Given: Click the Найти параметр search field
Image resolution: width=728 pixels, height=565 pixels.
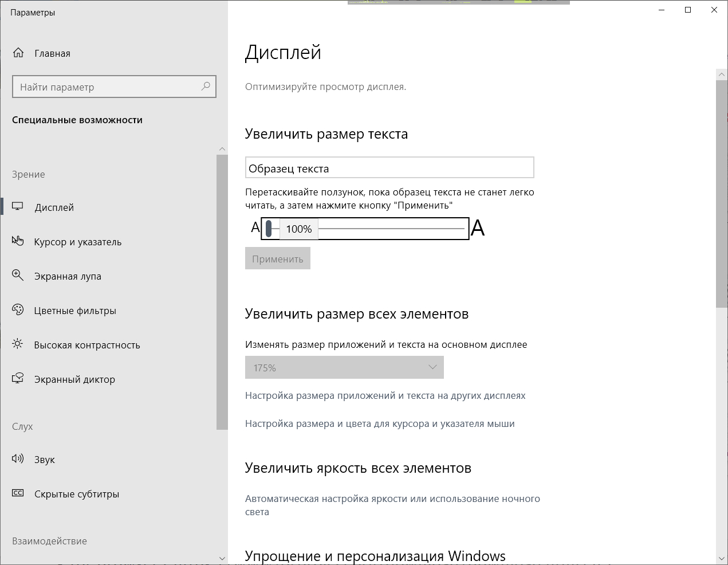Looking at the screenshot, I should click(114, 87).
